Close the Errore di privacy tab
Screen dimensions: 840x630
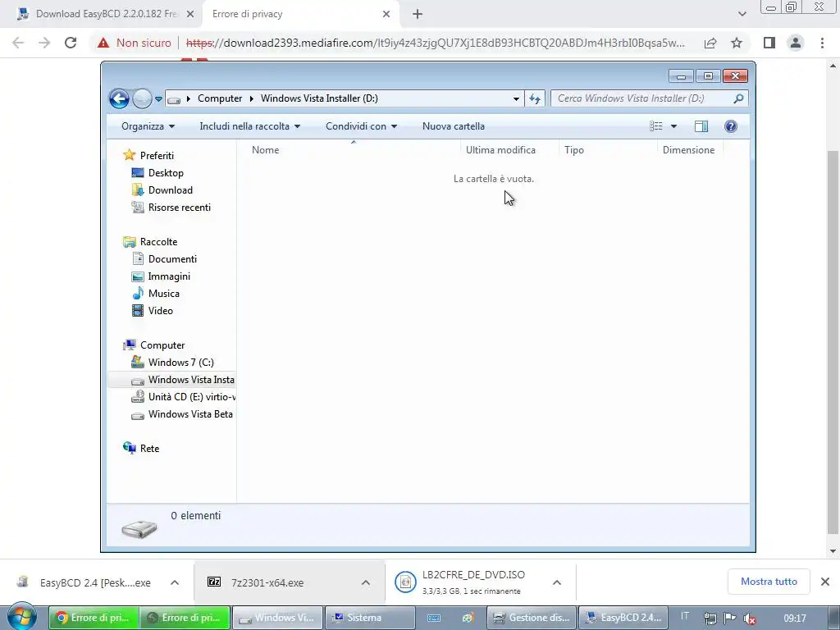[x=386, y=15]
